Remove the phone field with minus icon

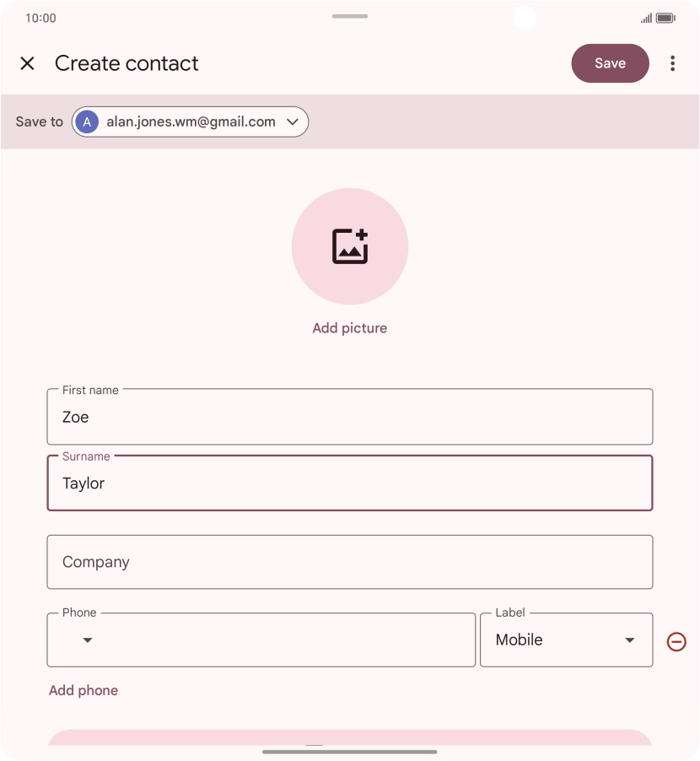click(676, 641)
